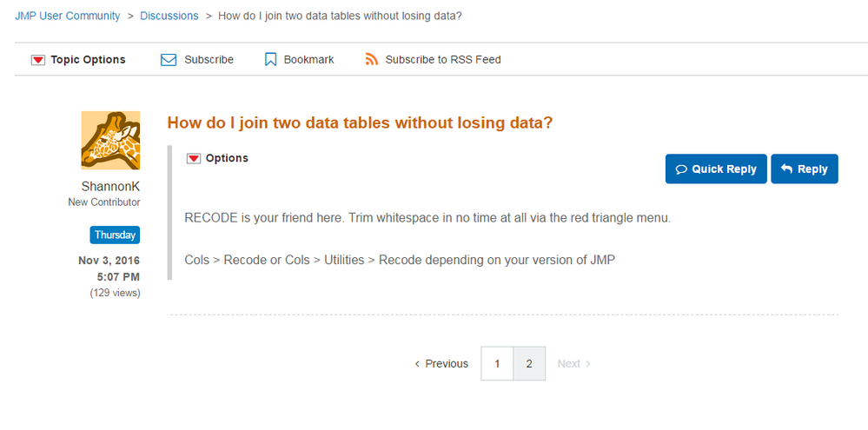Select page 2 in pagination
Viewport: 868px width, 430px height.
coord(529,364)
